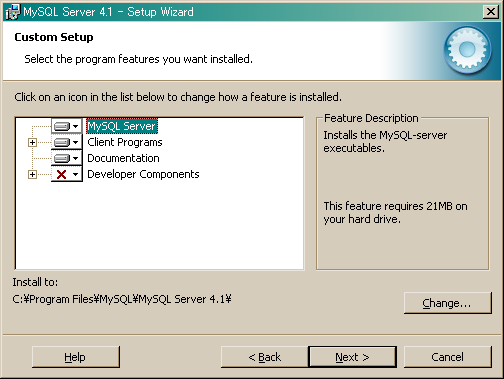Close the Setup Wizard window
This screenshot has height=379, width=504.
[491, 12]
